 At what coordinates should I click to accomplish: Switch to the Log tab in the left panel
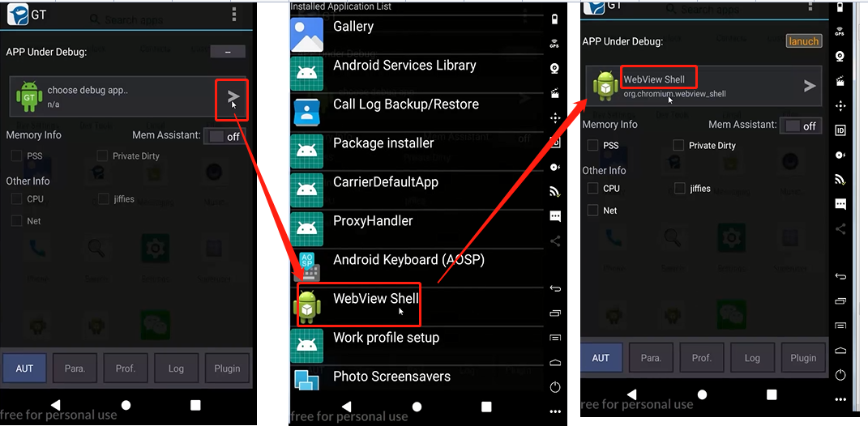pos(176,368)
